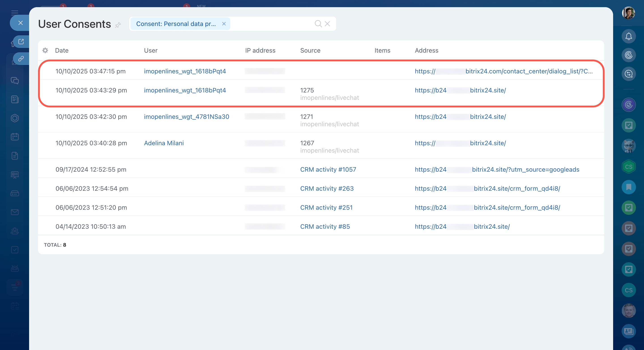Open grid settings gear icon
The height and width of the screenshot is (350, 644).
(x=45, y=51)
